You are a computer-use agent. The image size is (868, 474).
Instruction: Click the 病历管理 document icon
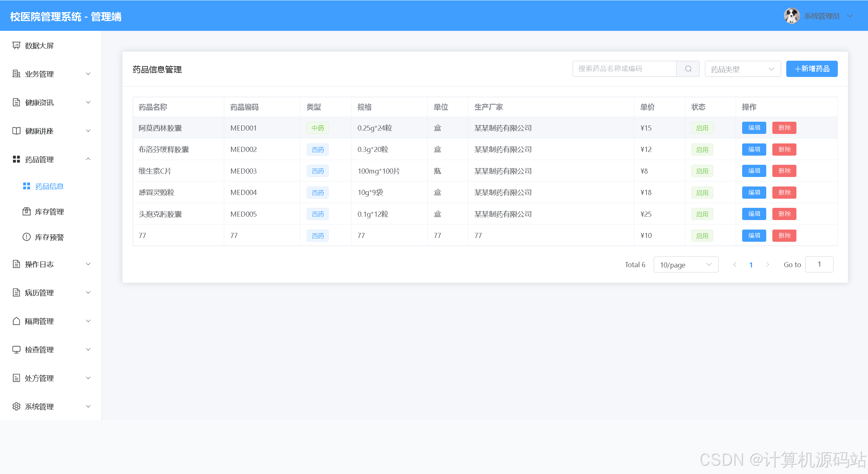tap(16, 293)
